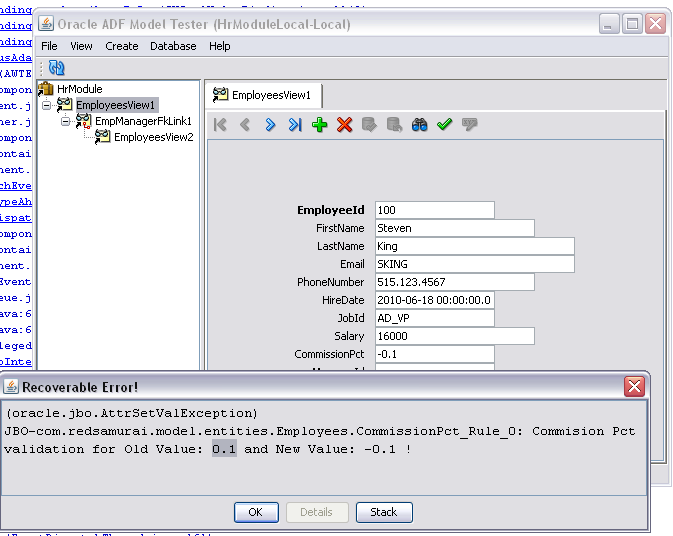
Task: Click EmployeesView2 tree node icon
Action: [x=102, y=137]
